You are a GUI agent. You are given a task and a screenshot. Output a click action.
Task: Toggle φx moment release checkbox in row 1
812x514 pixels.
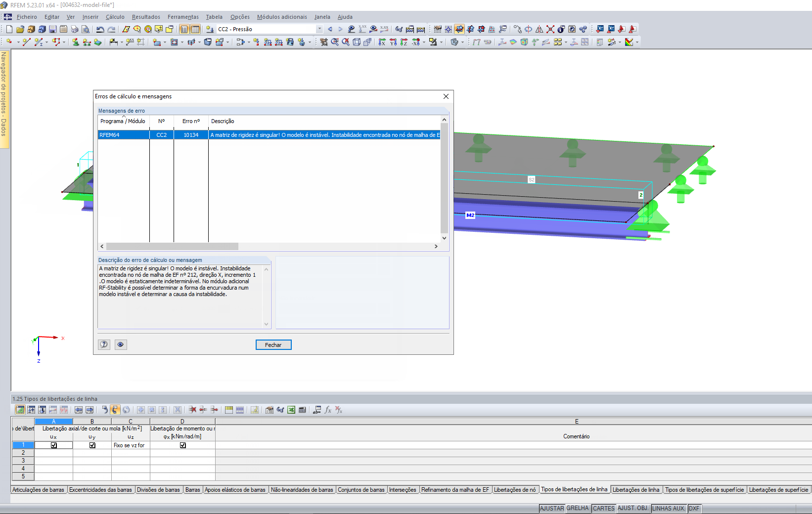[x=183, y=445]
